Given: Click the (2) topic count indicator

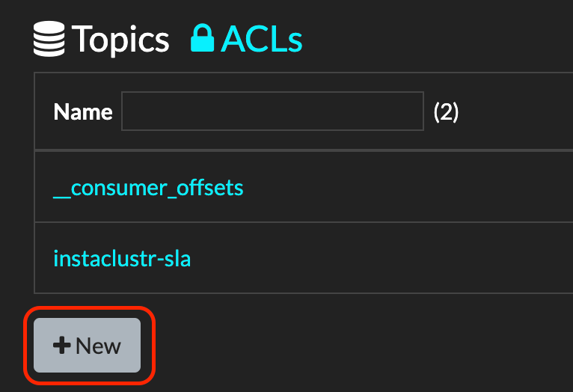Looking at the screenshot, I should click(x=446, y=111).
